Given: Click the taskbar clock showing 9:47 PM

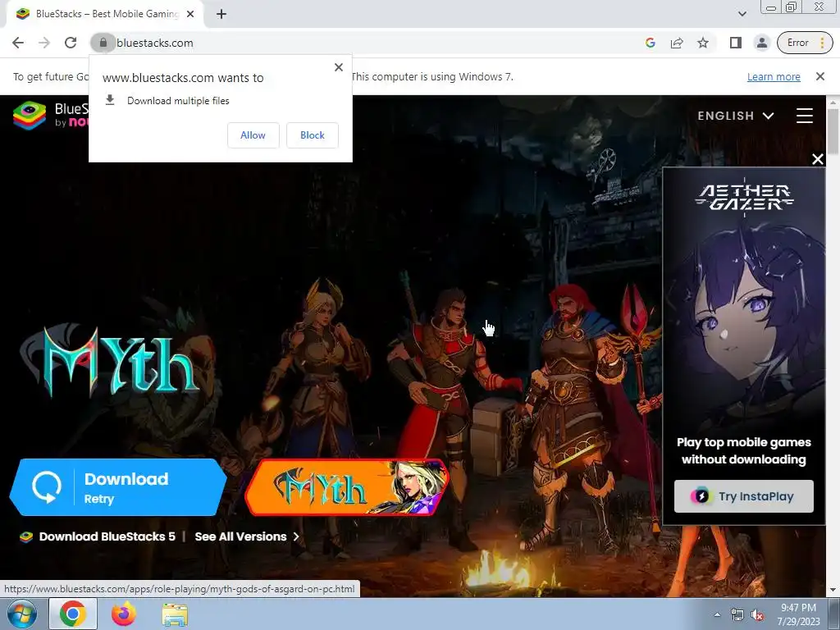Looking at the screenshot, I should pos(799,614).
